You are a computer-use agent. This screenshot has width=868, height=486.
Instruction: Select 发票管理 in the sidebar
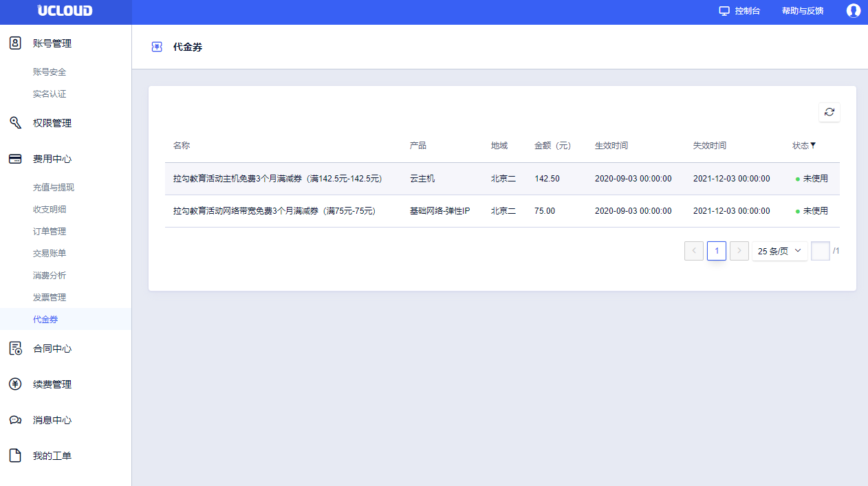click(50, 298)
